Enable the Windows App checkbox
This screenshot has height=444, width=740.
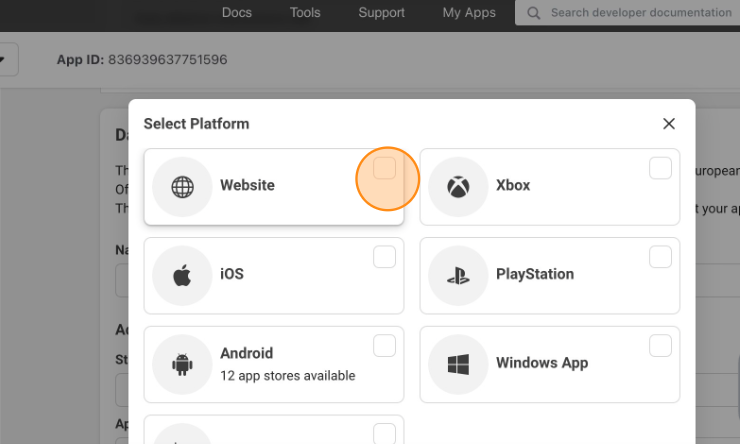pyautogui.click(x=660, y=345)
